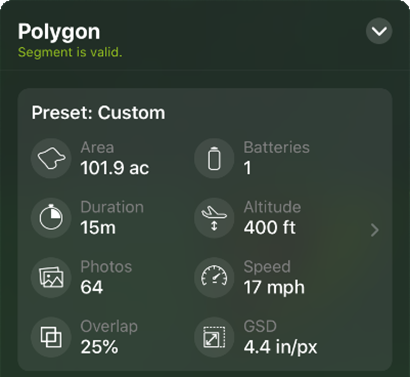Click the Polygon panel title
The image size is (410, 377).
pos(59,32)
